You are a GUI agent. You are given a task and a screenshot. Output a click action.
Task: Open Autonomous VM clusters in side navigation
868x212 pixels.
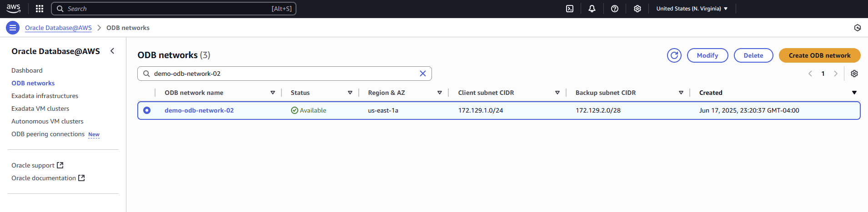point(48,121)
